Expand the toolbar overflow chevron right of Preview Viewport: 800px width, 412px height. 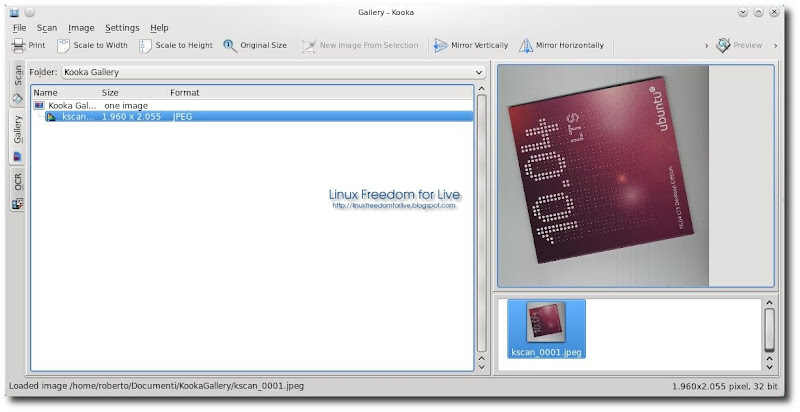(774, 45)
